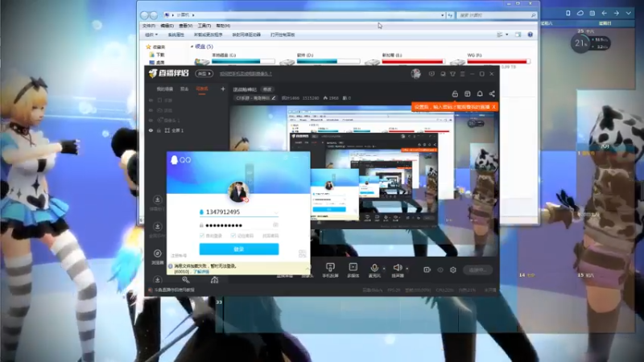Click the bell notification icon above preview

[x=480, y=94]
